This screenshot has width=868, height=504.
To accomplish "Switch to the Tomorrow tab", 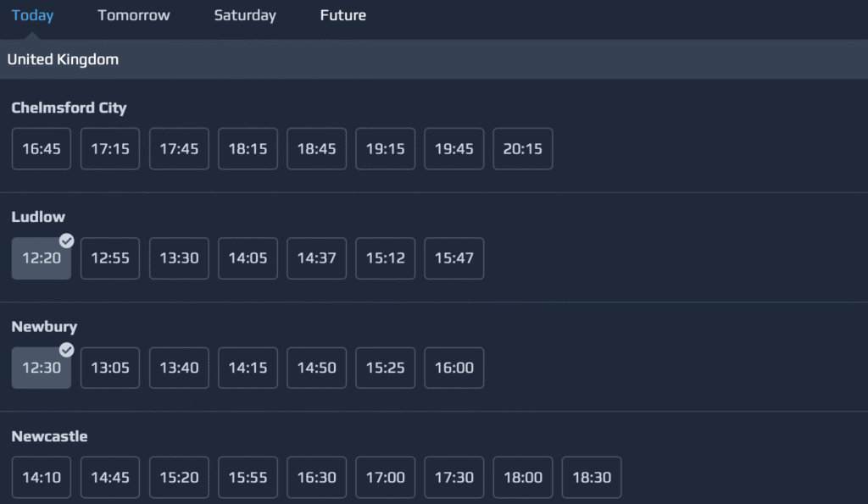I will (133, 15).
